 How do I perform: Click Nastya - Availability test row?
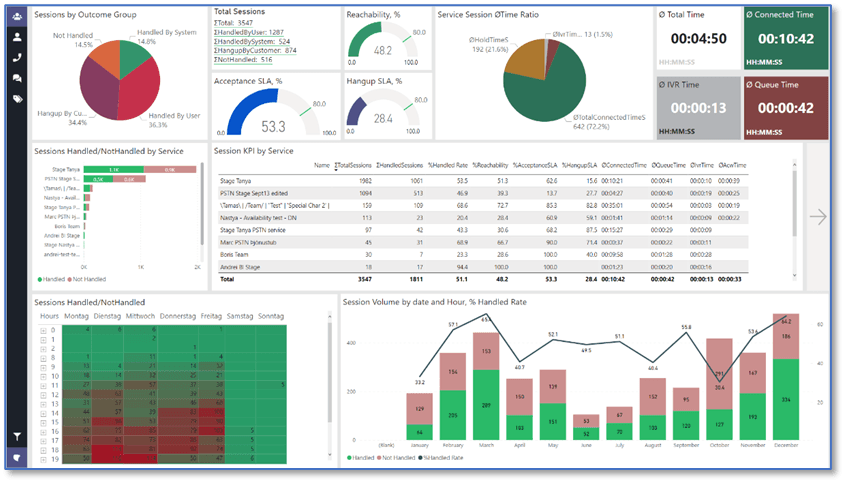(x=483, y=218)
